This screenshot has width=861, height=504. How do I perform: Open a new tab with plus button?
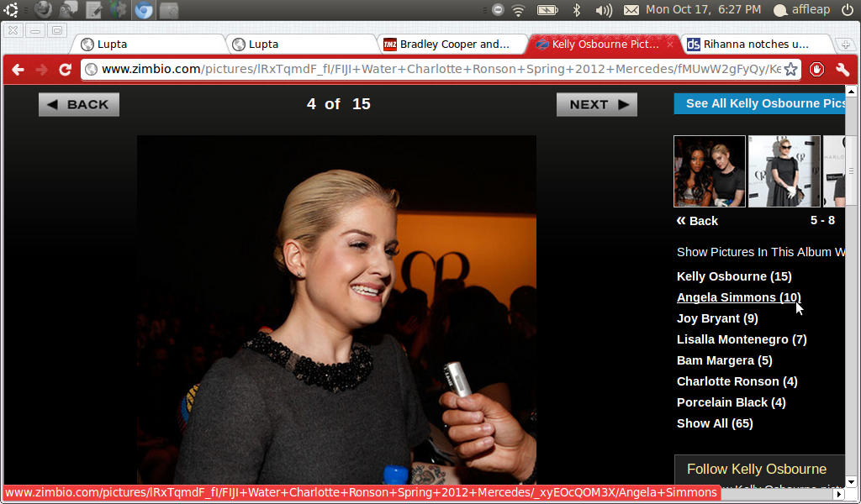click(x=846, y=45)
